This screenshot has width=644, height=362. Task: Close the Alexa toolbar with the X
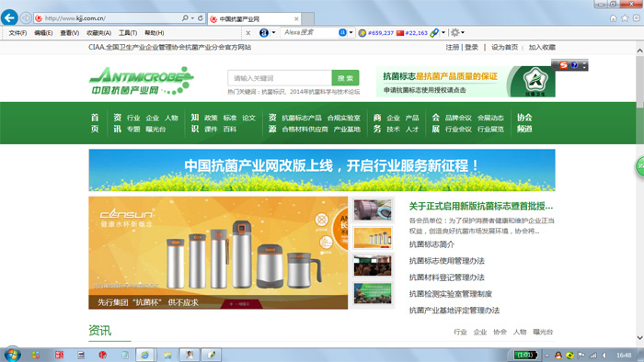pos(248,33)
